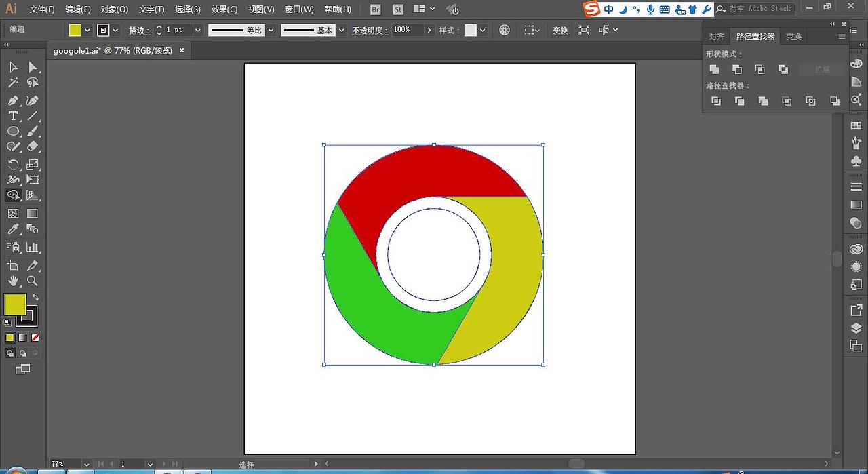Select the Eyedropper tool

(x=14, y=229)
